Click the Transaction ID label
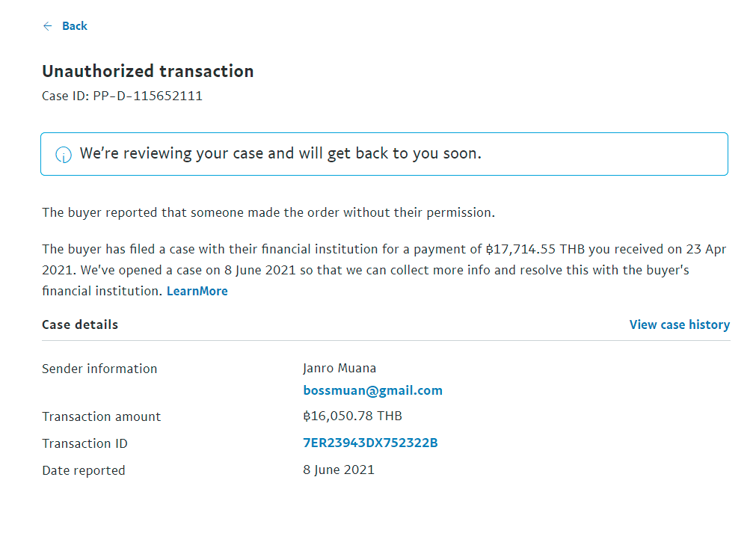This screenshot has height=560, width=756. point(84,443)
